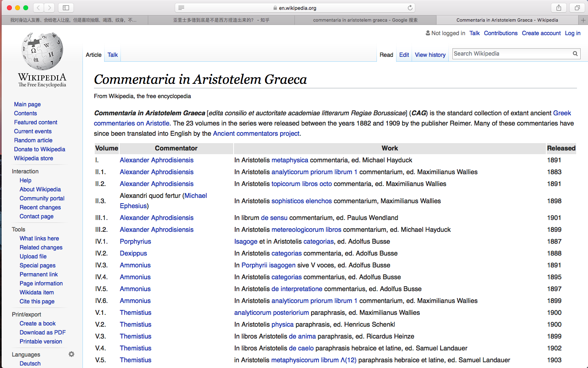The width and height of the screenshot is (588, 368).
Task: Open de caelo work link
Action: click(x=301, y=348)
